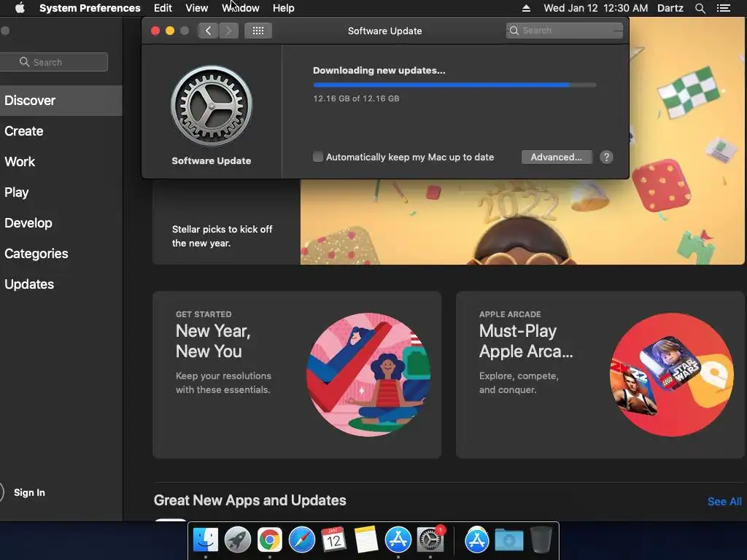Open Google Chrome from the Dock
The image size is (747, 560).
(270, 540)
